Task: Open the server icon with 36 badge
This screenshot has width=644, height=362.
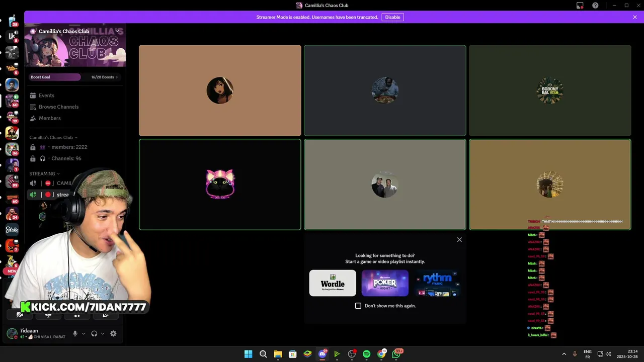Action: 12,149
